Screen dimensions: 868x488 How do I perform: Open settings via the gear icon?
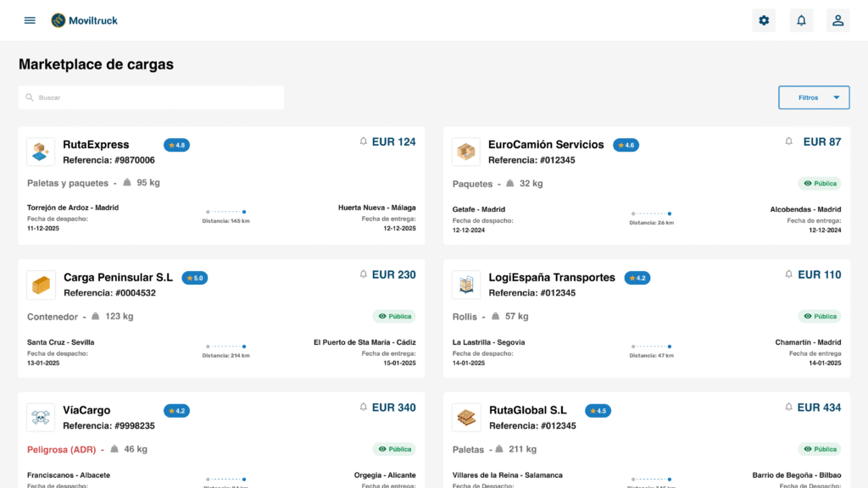click(764, 20)
